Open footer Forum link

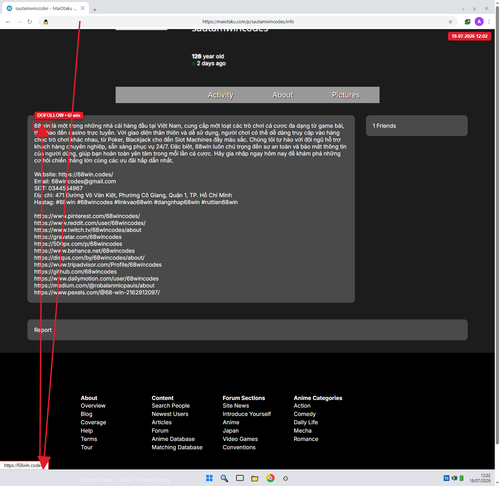pyautogui.click(x=160, y=431)
